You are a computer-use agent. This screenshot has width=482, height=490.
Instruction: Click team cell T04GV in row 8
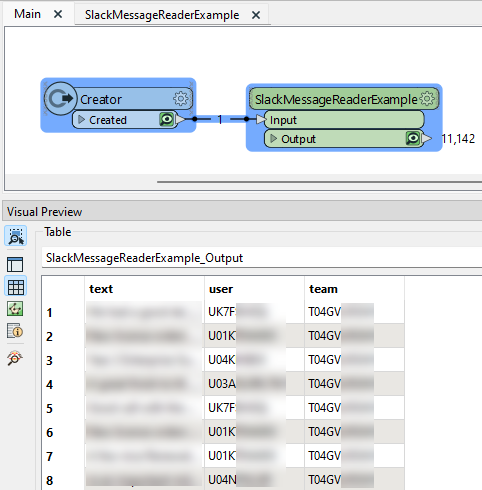(354, 480)
